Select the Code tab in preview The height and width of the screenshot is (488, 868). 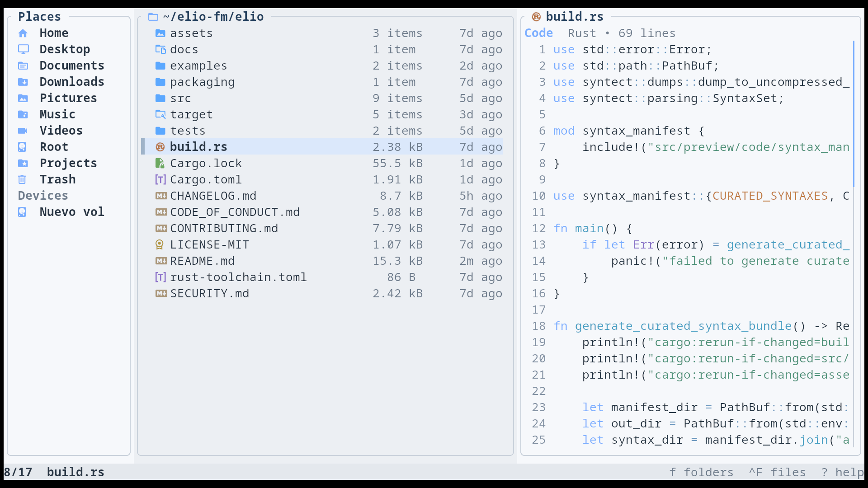(x=538, y=33)
